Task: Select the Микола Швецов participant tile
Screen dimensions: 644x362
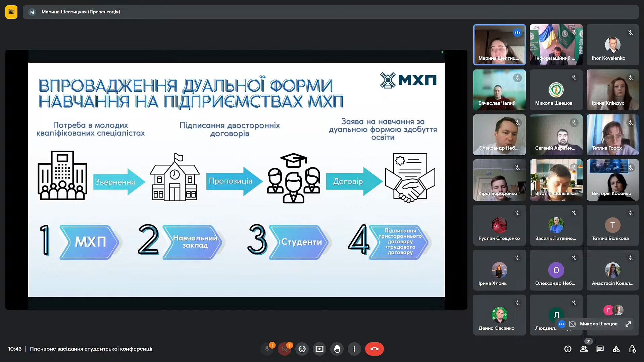Action: (x=556, y=90)
